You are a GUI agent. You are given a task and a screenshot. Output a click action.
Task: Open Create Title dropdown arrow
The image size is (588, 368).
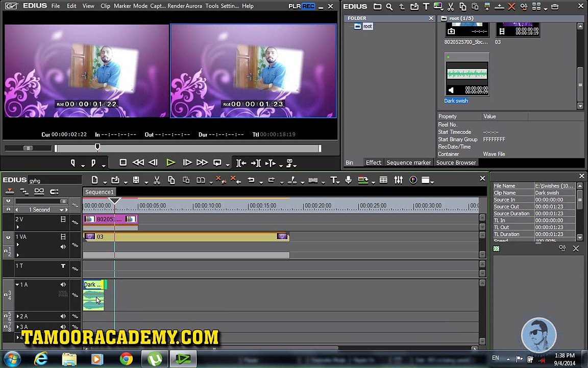[338, 182]
